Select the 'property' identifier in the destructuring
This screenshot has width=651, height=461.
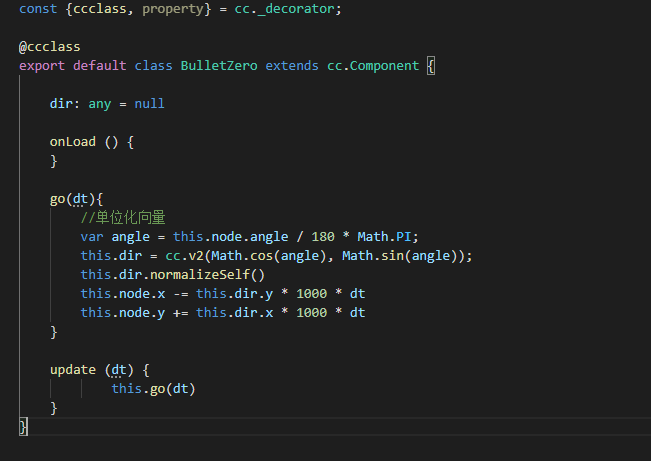coord(173,10)
